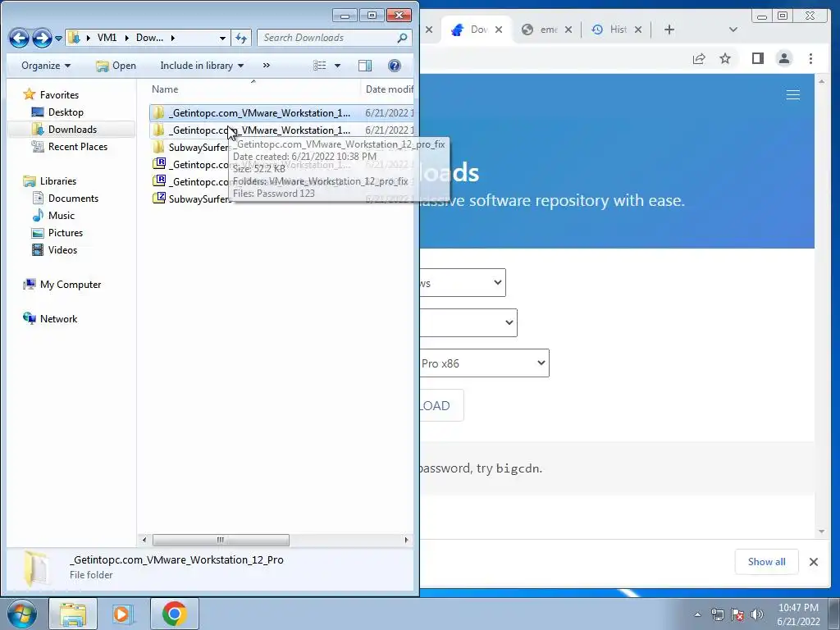Bookmark this page with star icon

725,58
